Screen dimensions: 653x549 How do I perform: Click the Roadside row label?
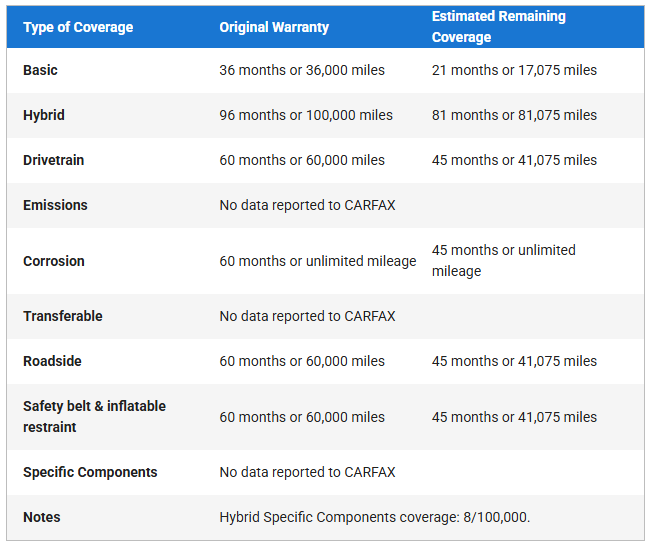[x=52, y=361]
